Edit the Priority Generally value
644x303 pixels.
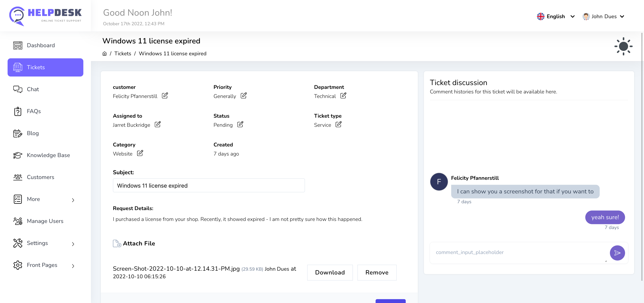(244, 96)
